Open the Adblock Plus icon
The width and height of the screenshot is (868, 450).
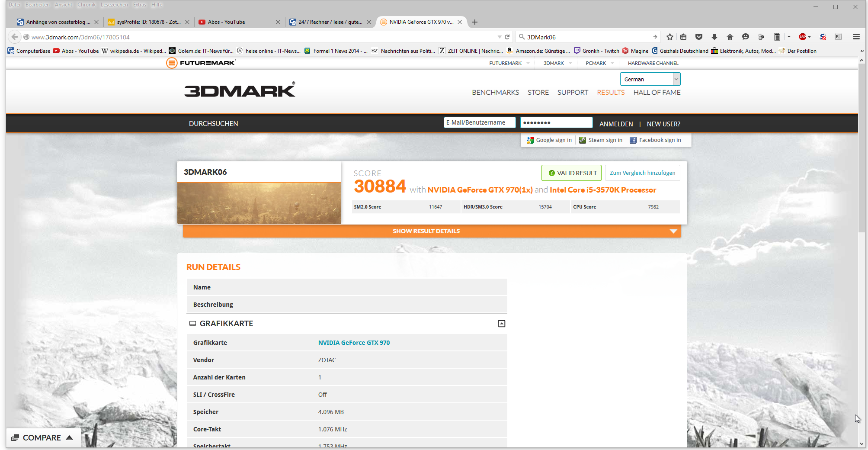pyautogui.click(x=803, y=37)
